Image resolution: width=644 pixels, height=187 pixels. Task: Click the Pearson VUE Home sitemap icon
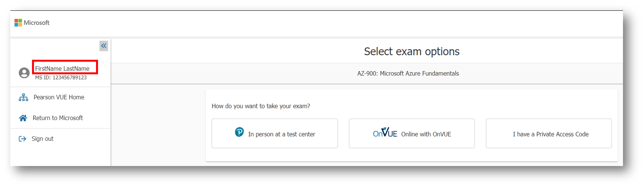click(x=23, y=97)
